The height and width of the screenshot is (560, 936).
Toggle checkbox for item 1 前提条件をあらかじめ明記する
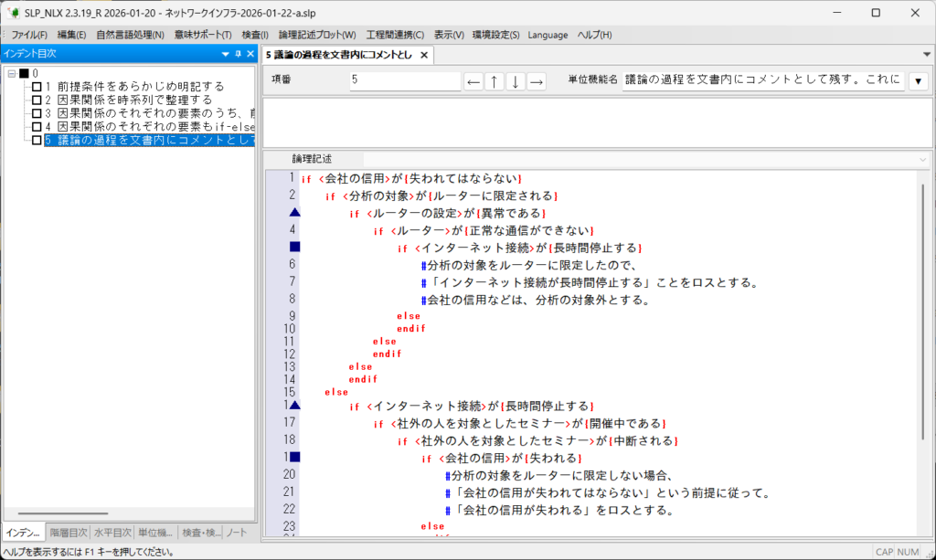[x=37, y=87]
